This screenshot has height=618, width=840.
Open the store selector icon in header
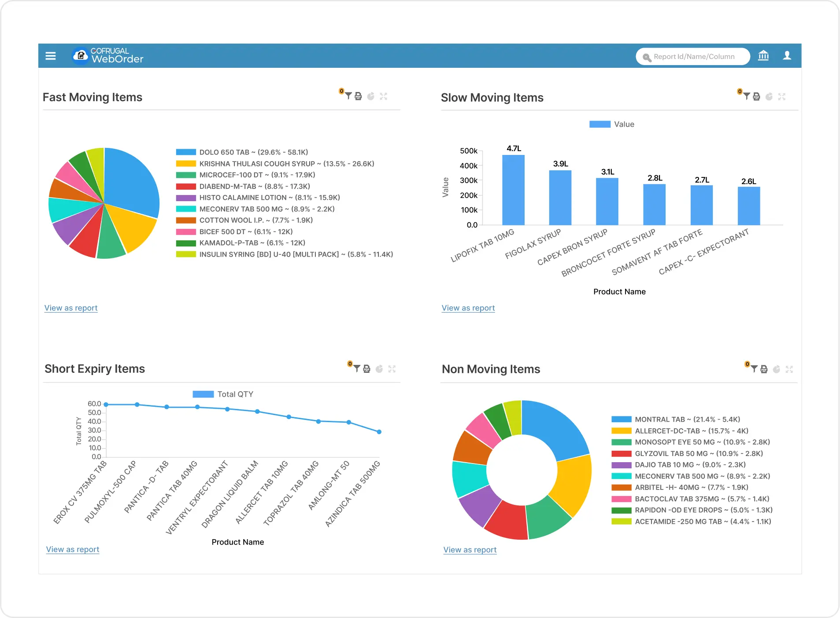point(764,56)
